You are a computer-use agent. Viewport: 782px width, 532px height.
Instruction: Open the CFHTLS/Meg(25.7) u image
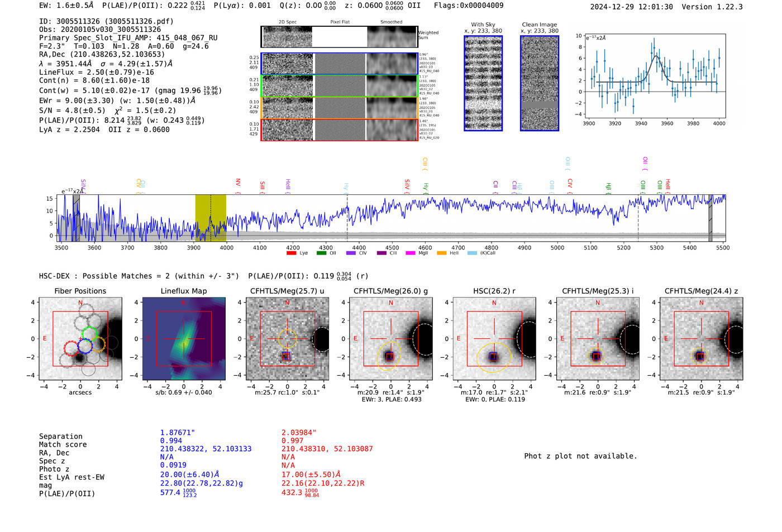click(287, 339)
